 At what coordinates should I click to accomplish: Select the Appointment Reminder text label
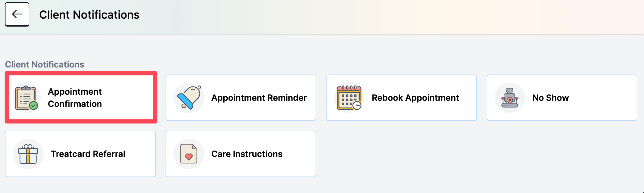(x=259, y=98)
